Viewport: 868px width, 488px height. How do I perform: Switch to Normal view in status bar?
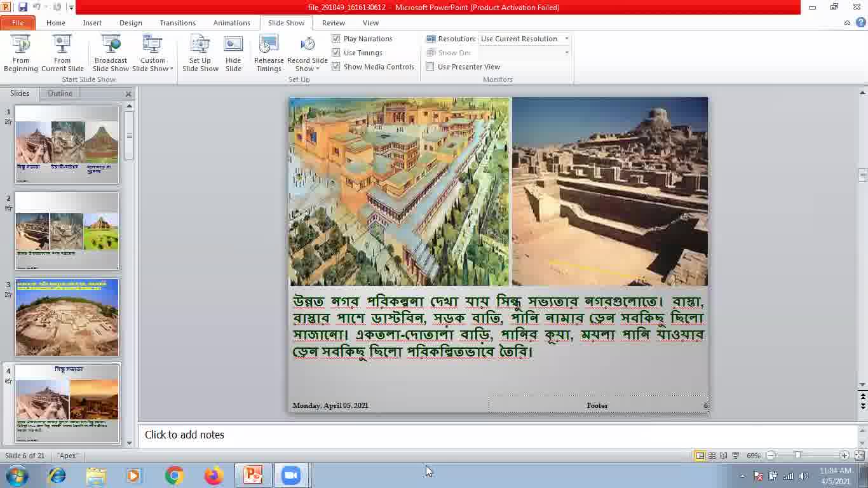pos(700,456)
